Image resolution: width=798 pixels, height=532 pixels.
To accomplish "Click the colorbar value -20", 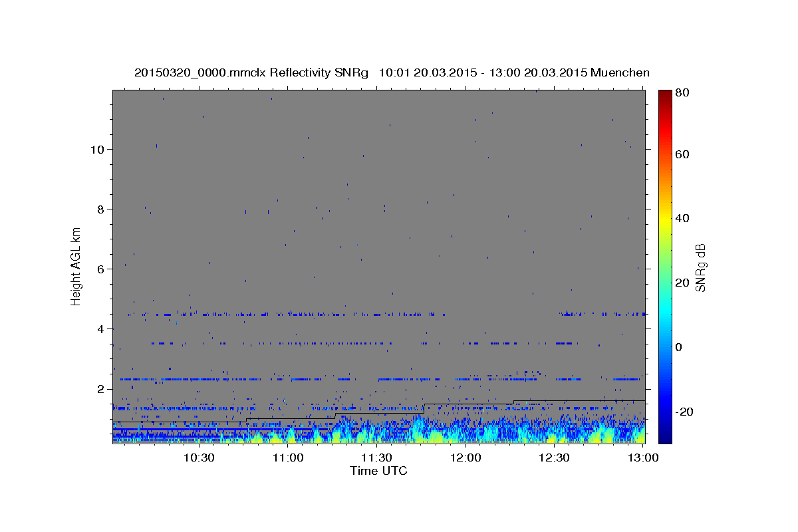I will 686,412.
